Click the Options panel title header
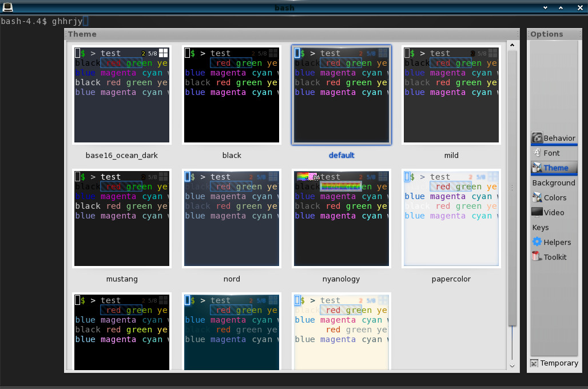This screenshot has height=389, width=588. point(554,34)
